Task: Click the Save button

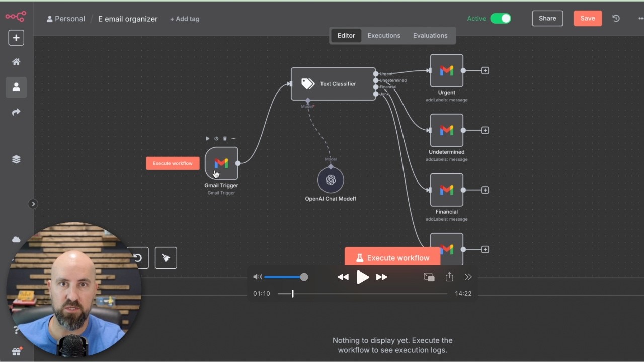Action: click(x=588, y=18)
